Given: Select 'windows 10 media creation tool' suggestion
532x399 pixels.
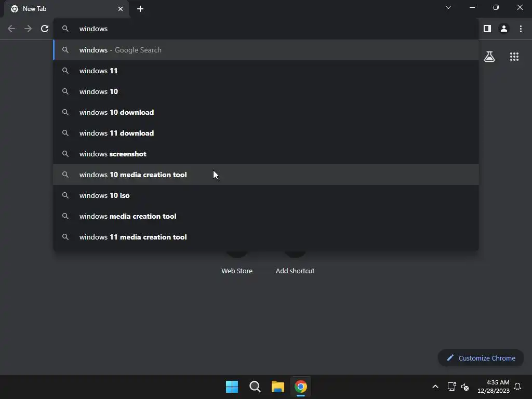Looking at the screenshot, I should tap(266, 175).
